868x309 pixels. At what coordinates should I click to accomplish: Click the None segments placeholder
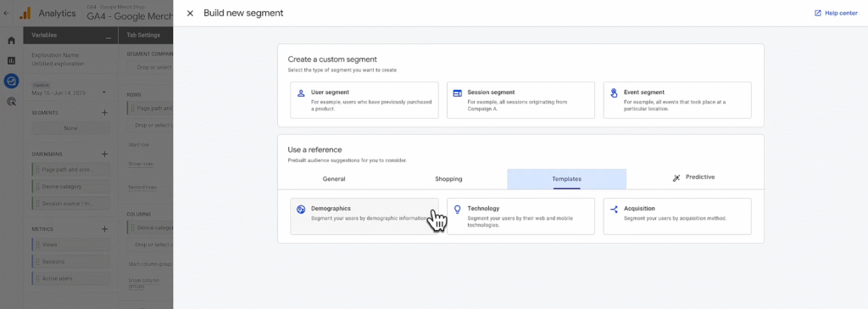pyautogui.click(x=71, y=128)
